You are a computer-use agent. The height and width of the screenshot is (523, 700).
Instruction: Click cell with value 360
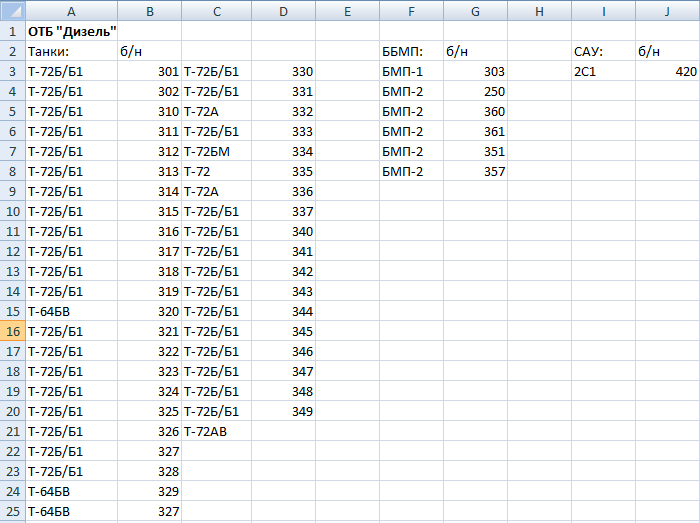pos(475,111)
